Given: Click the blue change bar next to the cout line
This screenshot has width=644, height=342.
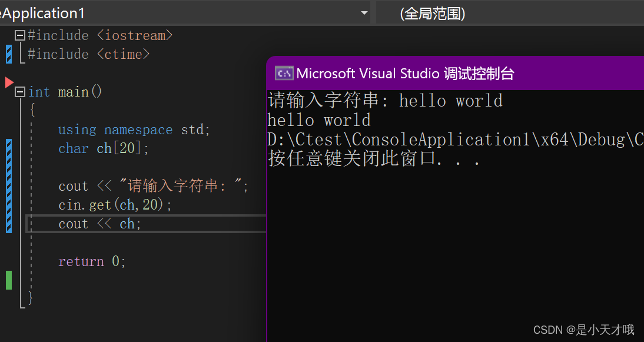Looking at the screenshot, I should [8, 186].
